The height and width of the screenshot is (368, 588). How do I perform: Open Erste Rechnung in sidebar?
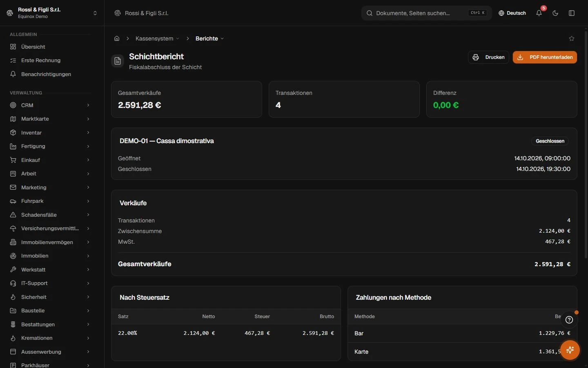pyautogui.click(x=50, y=61)
